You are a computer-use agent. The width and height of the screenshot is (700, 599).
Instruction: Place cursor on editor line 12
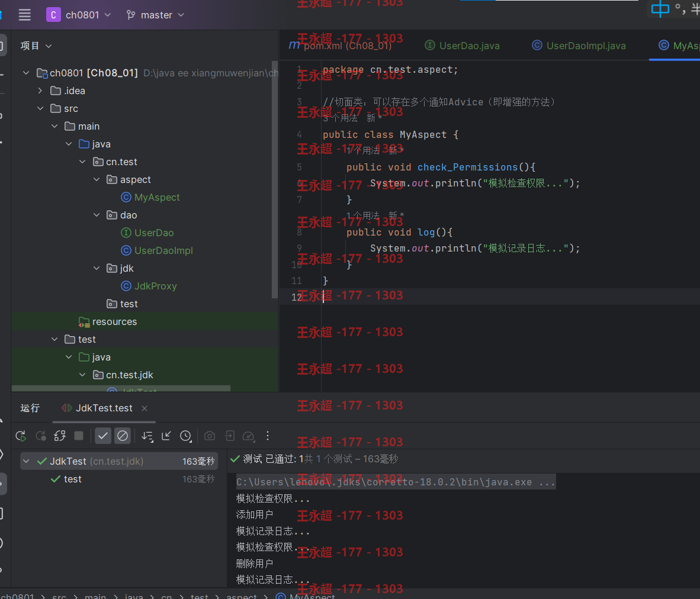489,297
